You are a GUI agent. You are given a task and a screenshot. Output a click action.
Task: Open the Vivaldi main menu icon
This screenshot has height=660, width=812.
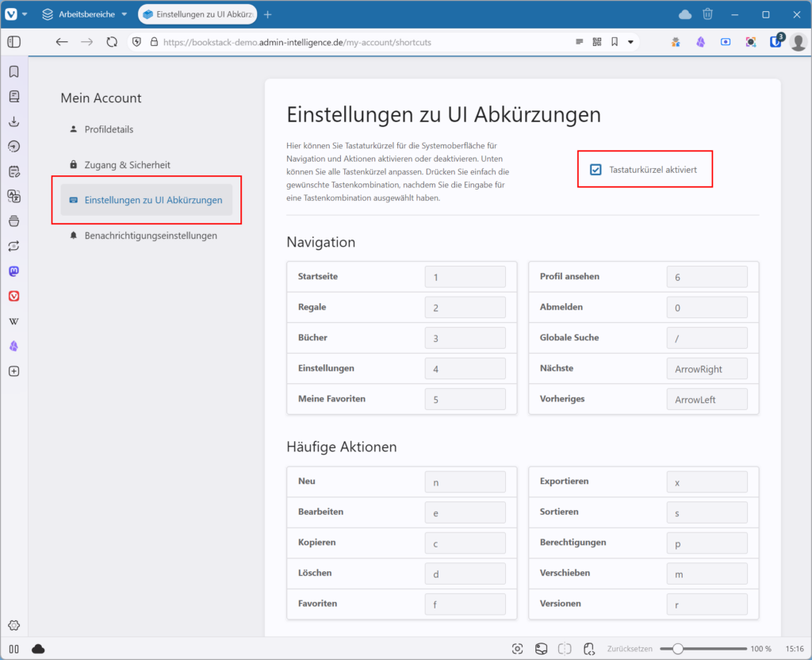tap(11, 14)
